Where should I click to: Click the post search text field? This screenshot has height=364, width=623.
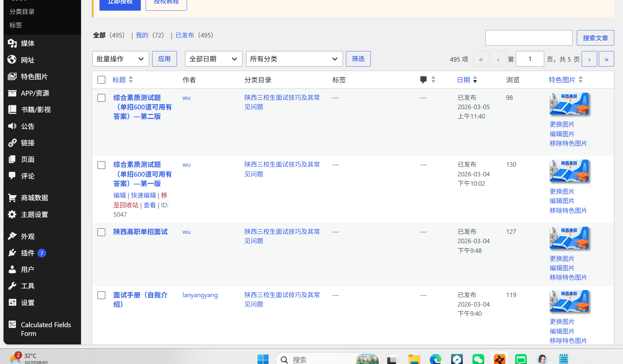pyautogui.click(x=529, y=38)
